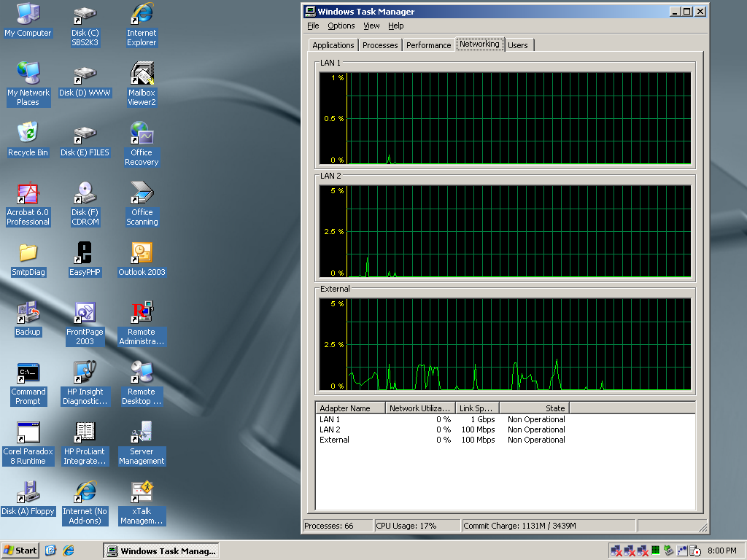The width and height of the screenshot is (747, 560).
Task: Select the HP Insight Diagnostics icon
Action: [x=85, y=384]
